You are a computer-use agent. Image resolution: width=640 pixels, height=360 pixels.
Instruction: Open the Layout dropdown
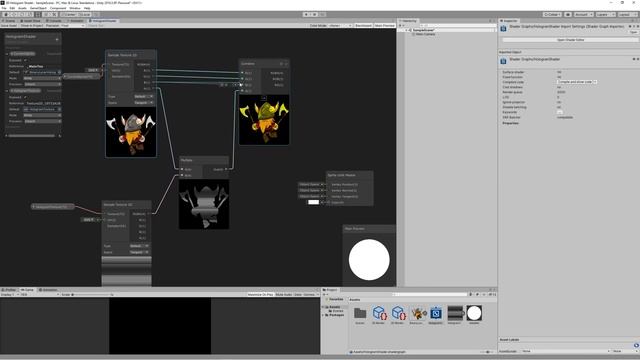pos(627,15)
